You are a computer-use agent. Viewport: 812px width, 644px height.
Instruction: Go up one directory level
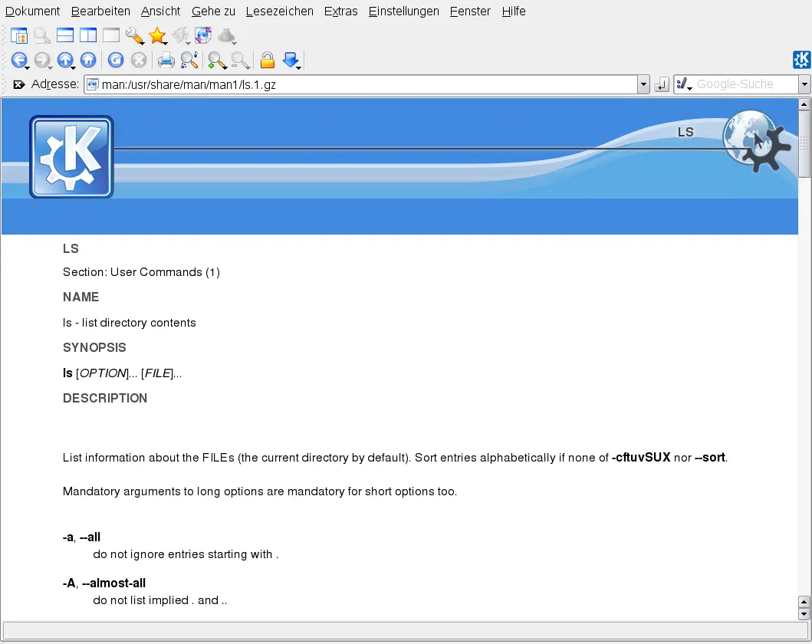tap(66, 60)
